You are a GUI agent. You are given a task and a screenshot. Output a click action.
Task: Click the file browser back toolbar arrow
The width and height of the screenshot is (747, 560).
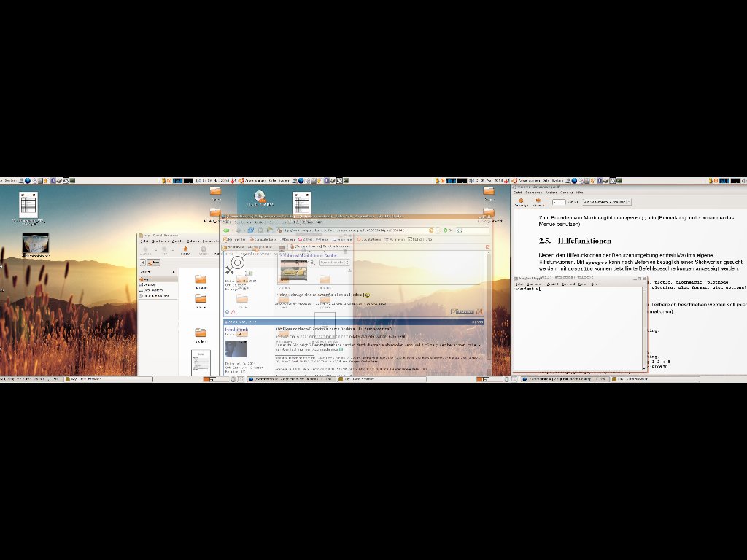(145, 251)
